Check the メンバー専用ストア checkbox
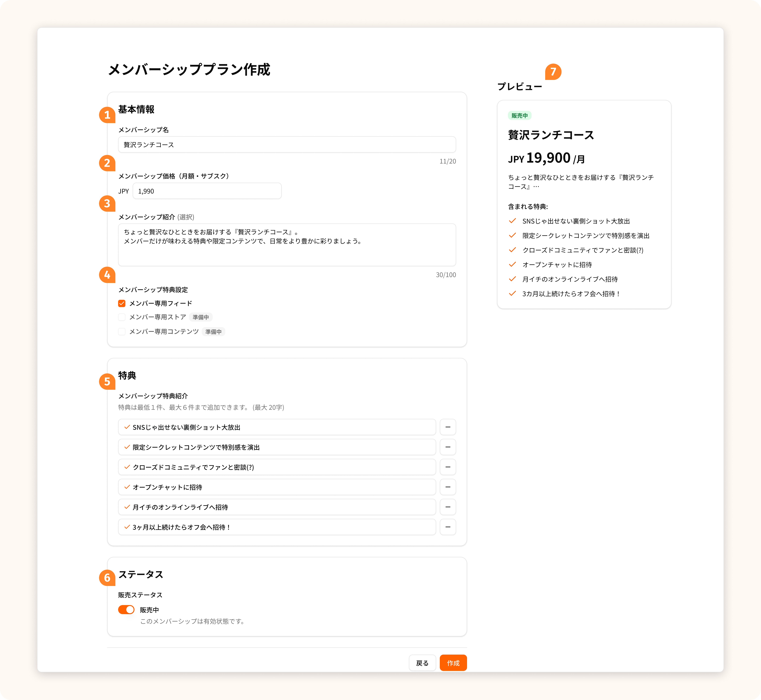Image resolution: width=761 pixels, height=700 pixels. coord(122,317)
